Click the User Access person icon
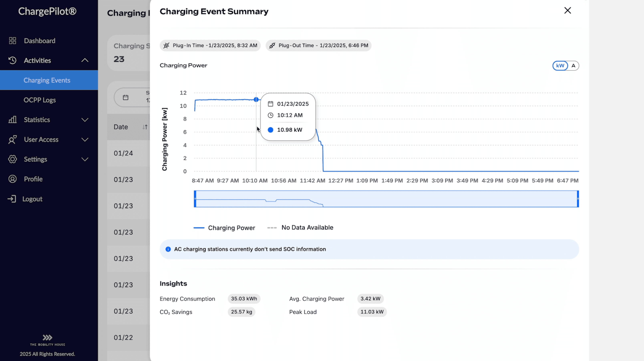This screenshot has width=644, height=361. [x=12, y=139]
